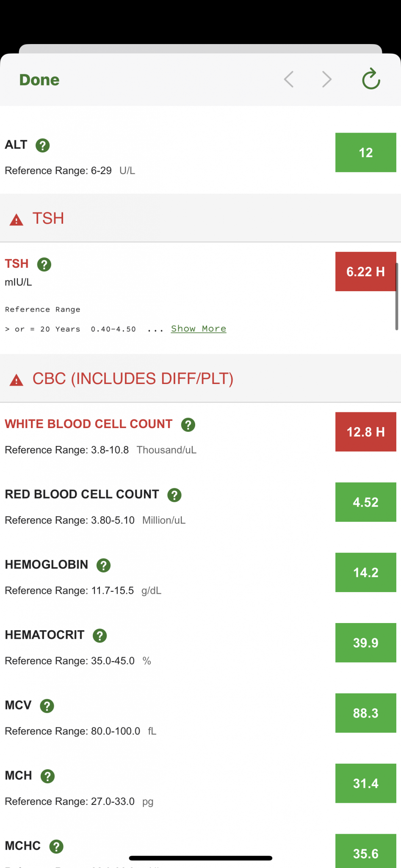Tap the green ALT value 12
The width and height of the screenshot is (401, 868).
365,153
